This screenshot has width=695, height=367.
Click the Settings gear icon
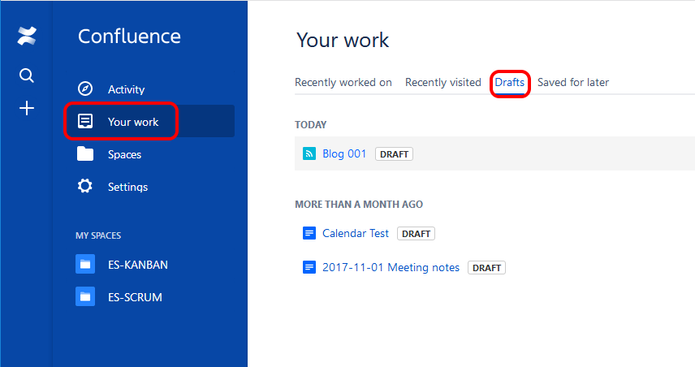(85, 186)
